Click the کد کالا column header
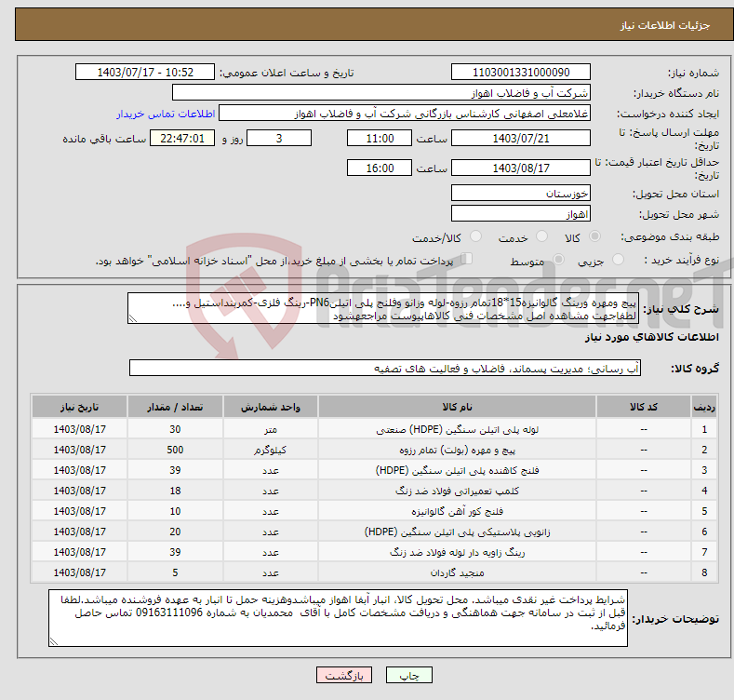 [x=643, y=407]
